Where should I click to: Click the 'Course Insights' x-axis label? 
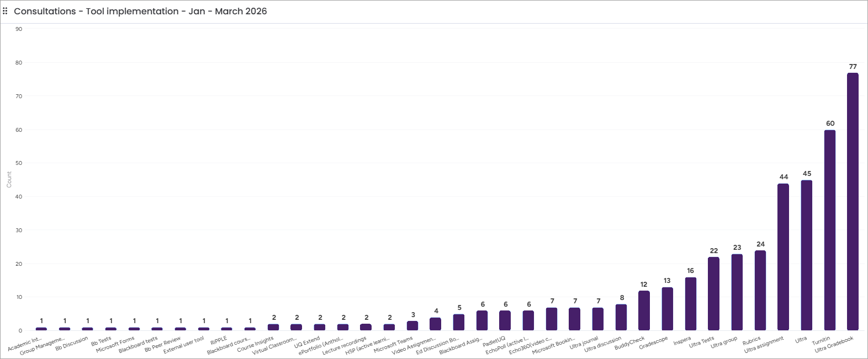[255, 344]
